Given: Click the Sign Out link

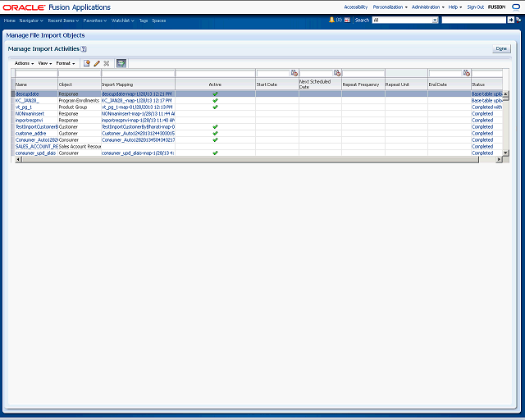Looking at the screenshot, I should click(x=476, y=7).
